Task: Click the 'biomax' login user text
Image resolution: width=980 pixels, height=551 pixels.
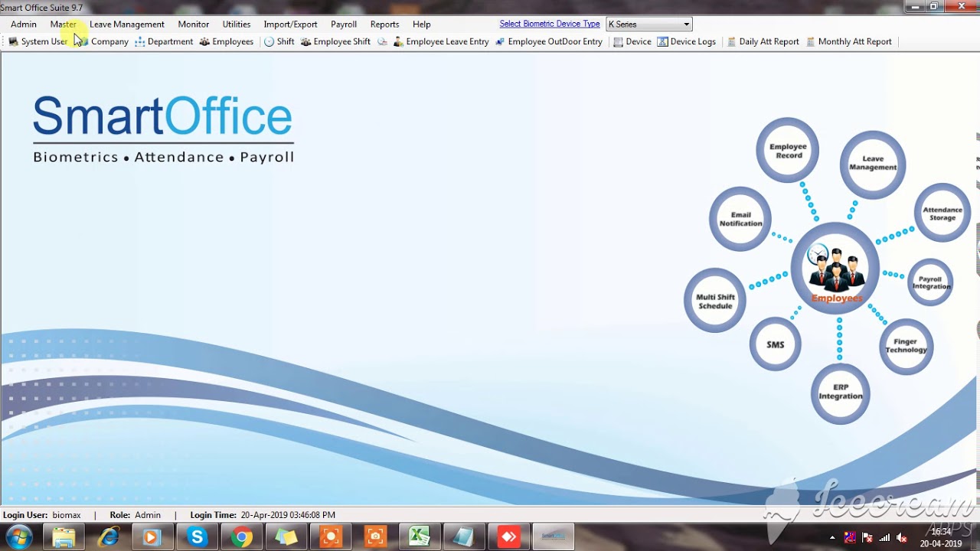Action: coord(67,515)
